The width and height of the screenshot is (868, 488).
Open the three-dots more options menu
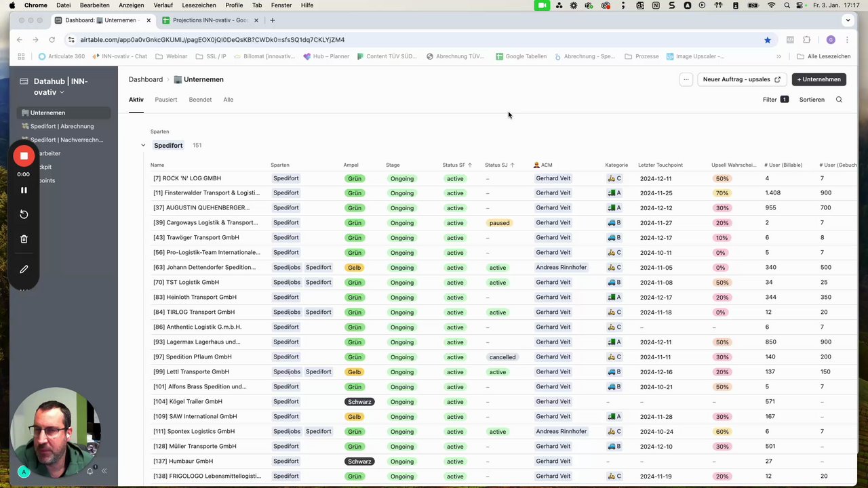tap(686, 79)
